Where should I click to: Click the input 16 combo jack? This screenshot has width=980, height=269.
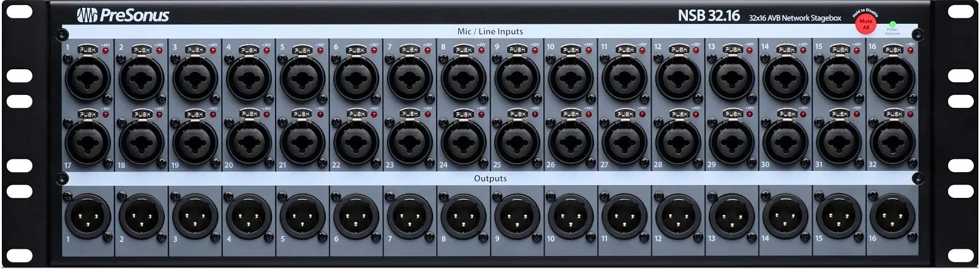tap(893, 79)
